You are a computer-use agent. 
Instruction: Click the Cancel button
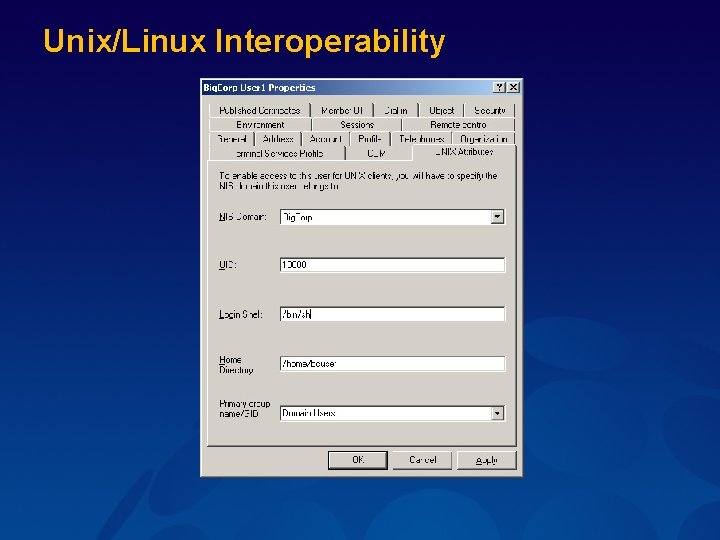point(422,460)
